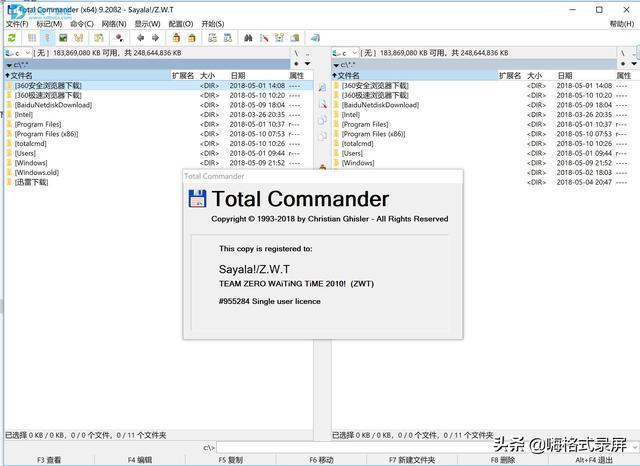Open the 文件(F) menu
640x466 pixels.
tap(17, 23)
